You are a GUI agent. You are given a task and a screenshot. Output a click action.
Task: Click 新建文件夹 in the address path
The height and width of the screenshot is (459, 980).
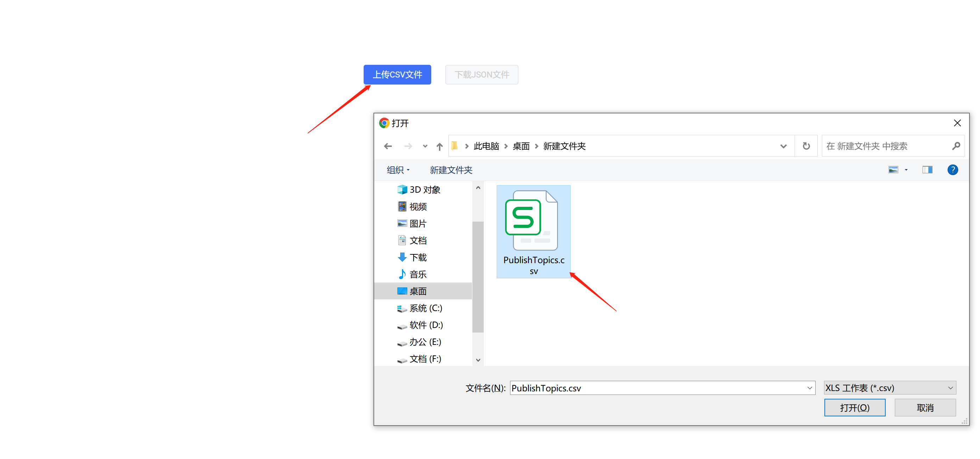click(564, 146)
